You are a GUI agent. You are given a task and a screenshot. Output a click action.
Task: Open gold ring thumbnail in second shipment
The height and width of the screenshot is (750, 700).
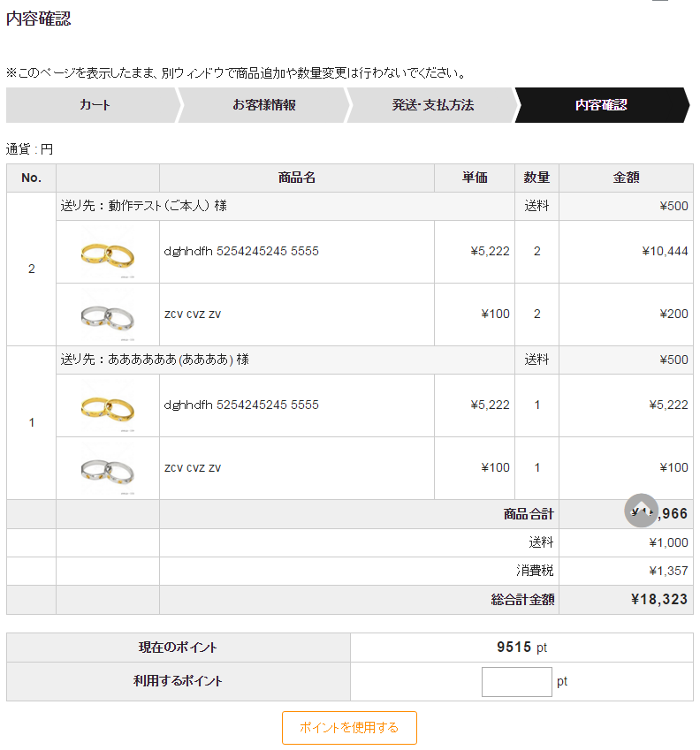108,406
